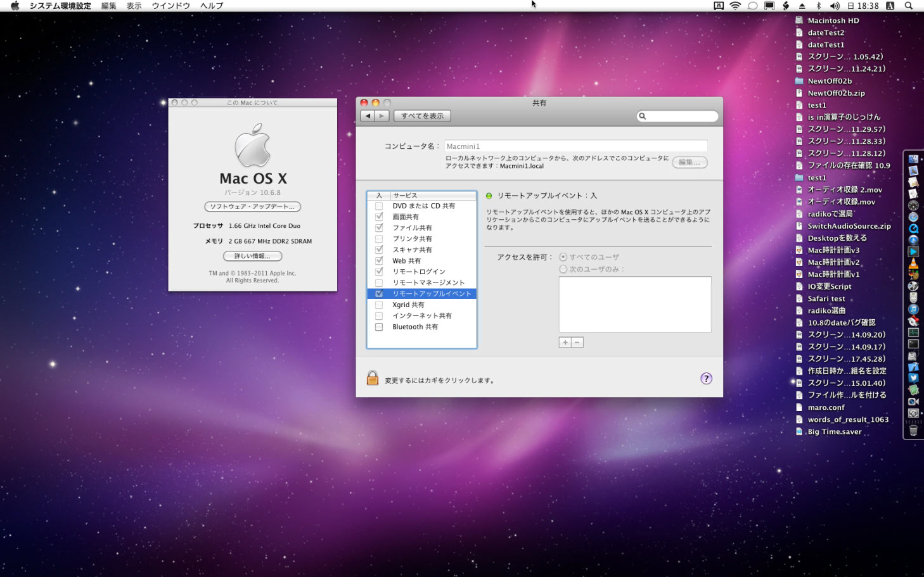Viewport: 924px width, 577px height.
Task: Open Finder from the Dock
Action: coord(913,159)
